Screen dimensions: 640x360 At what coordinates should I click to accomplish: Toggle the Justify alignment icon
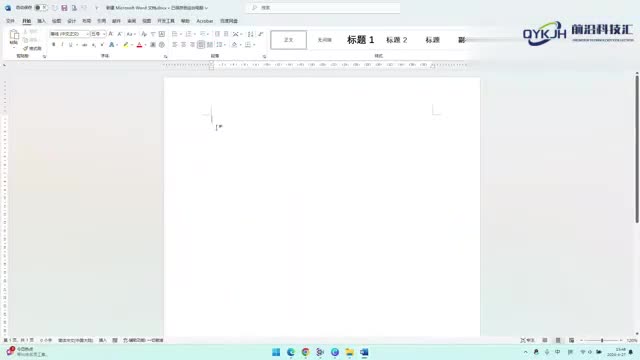[x=201, y=45]
